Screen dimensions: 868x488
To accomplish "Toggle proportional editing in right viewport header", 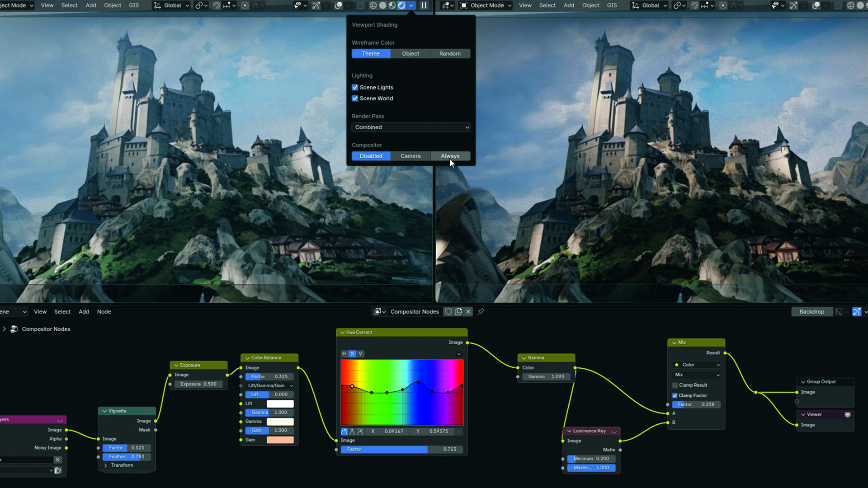I will tap(723, 5).
